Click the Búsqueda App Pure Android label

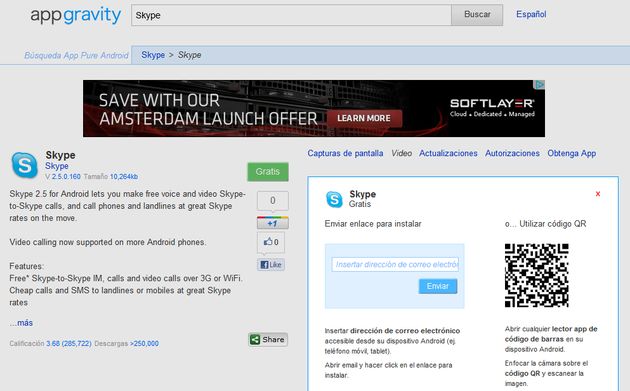pos(76,55)
